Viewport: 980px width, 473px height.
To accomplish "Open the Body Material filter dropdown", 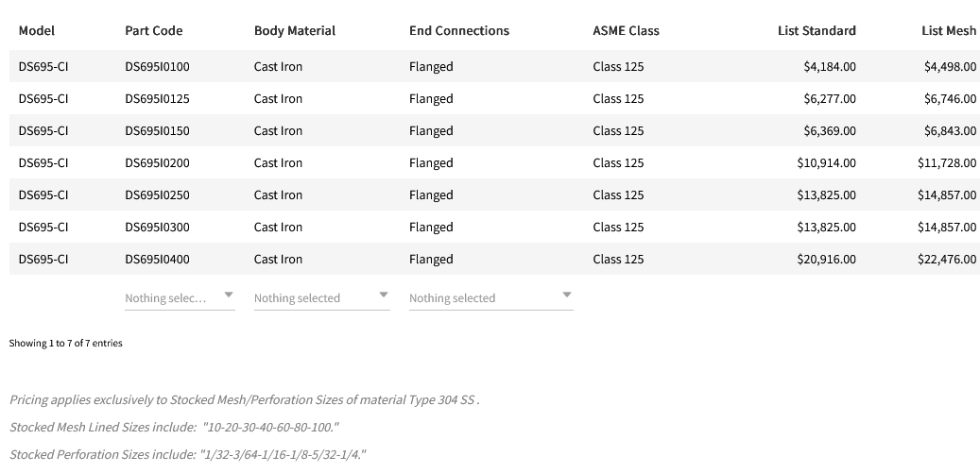I will pyautogui.click(x=321, y=297).
